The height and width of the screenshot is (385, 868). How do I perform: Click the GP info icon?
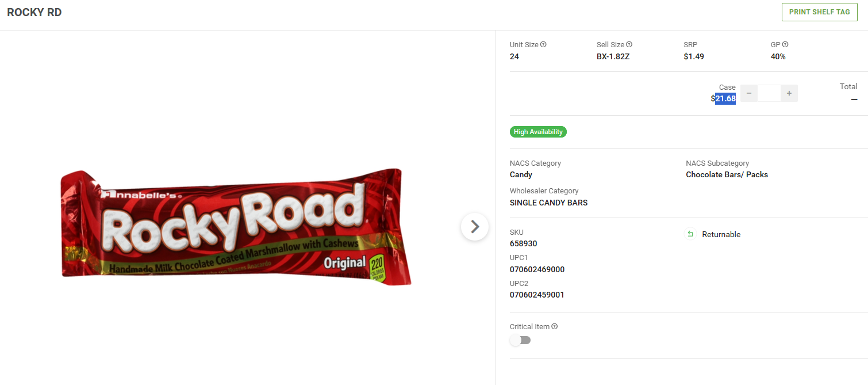[785, 44]
